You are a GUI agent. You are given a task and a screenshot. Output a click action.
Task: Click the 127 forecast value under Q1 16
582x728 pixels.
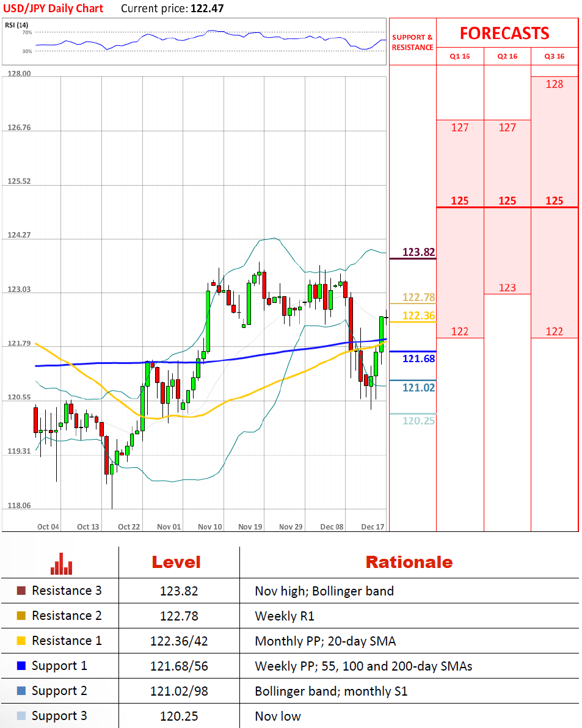[x=460, y=128]
